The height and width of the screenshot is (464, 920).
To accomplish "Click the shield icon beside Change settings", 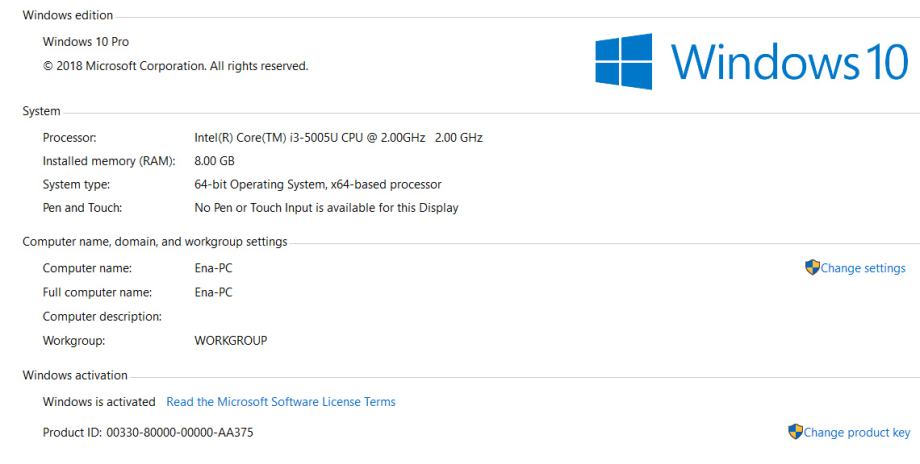I will (x=812, y=268).
